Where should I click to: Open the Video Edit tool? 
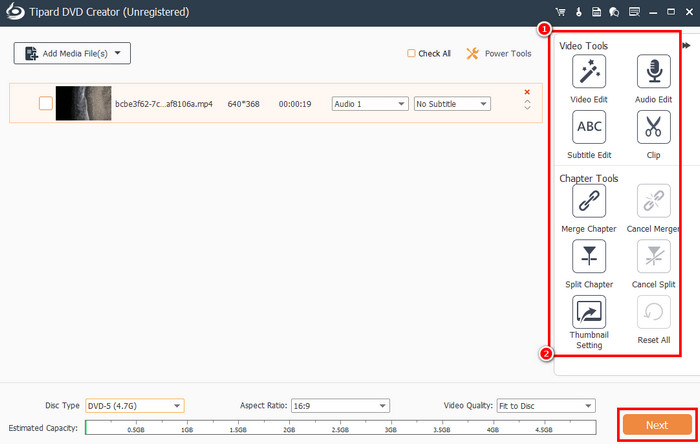tap(589, 71)
